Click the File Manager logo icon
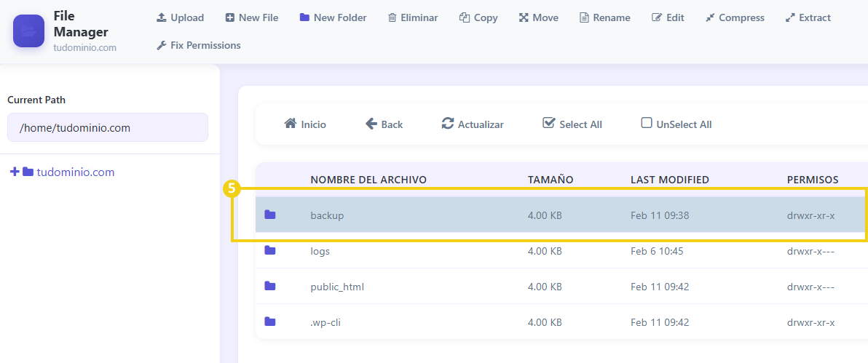Viewport: 868px width, 363px height. pyautogui.click(x=29, y=31)
